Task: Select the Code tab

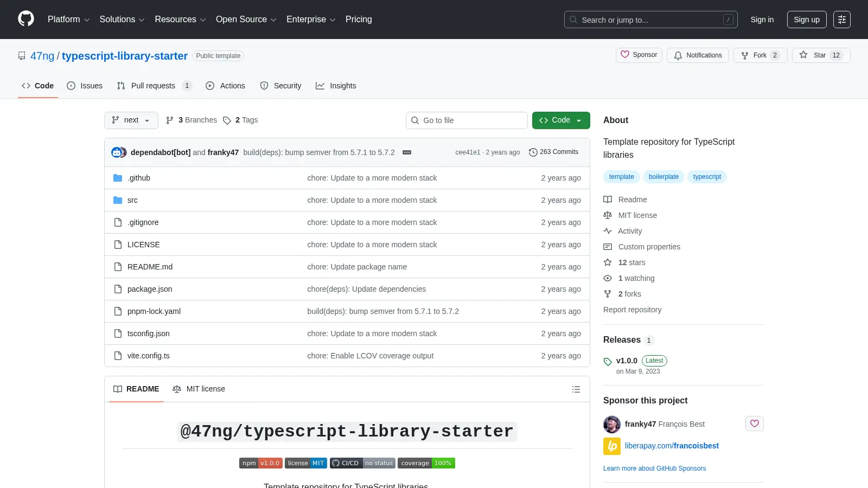Action: [x=38, y=86]
